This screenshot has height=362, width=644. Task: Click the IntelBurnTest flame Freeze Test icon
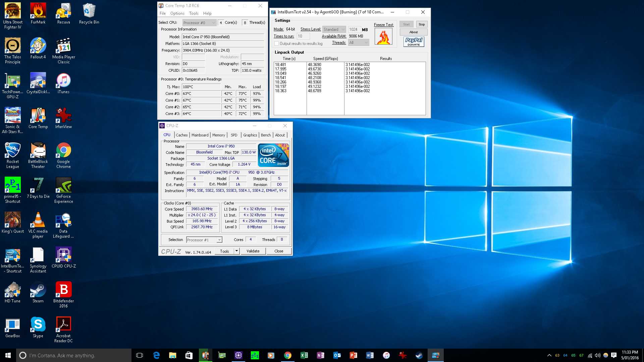[x=383, y=36]
